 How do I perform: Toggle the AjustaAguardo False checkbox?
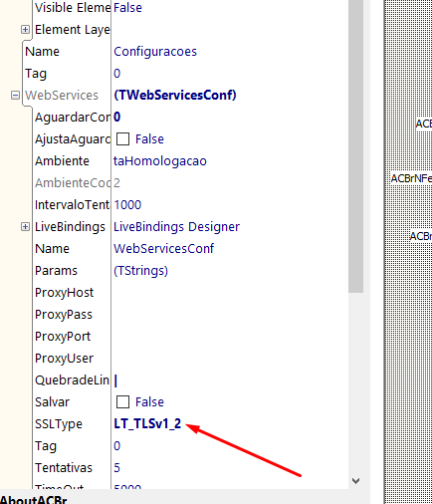[x=122, y=139]
